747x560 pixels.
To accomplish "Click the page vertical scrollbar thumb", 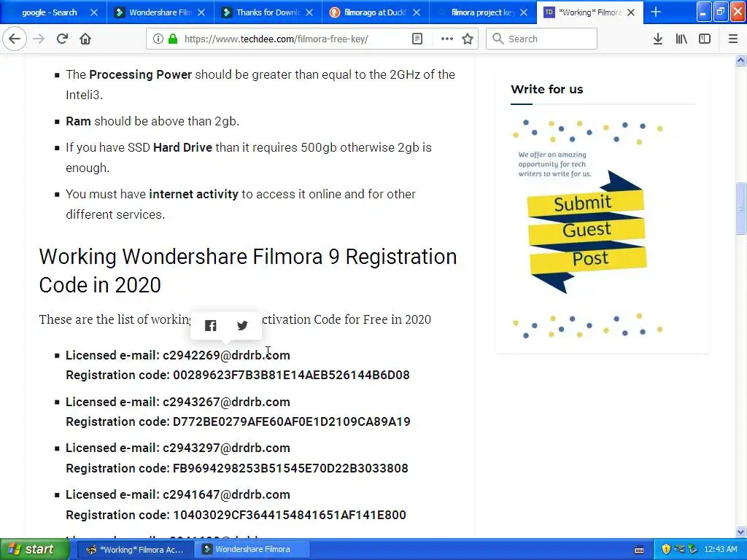I will [740, 208].
